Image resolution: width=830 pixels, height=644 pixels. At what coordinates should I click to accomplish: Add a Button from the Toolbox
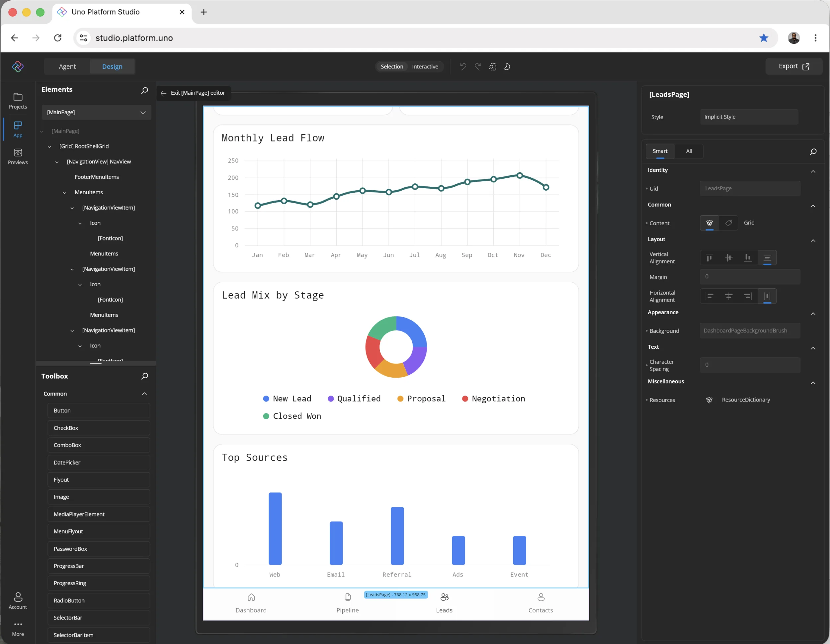pos(99,411)
